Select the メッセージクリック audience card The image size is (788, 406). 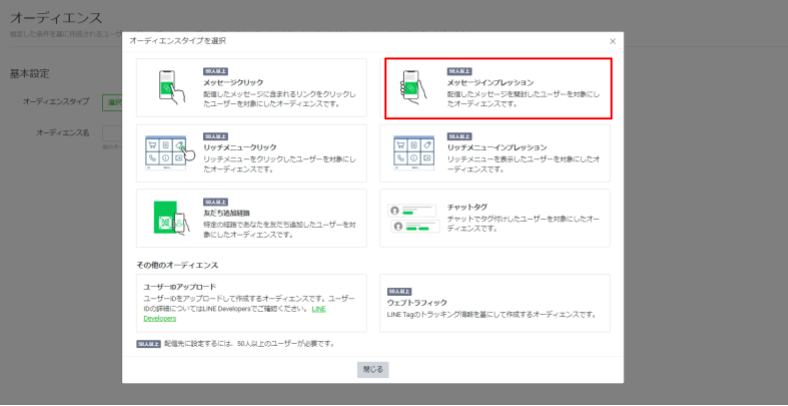[251, 88]
